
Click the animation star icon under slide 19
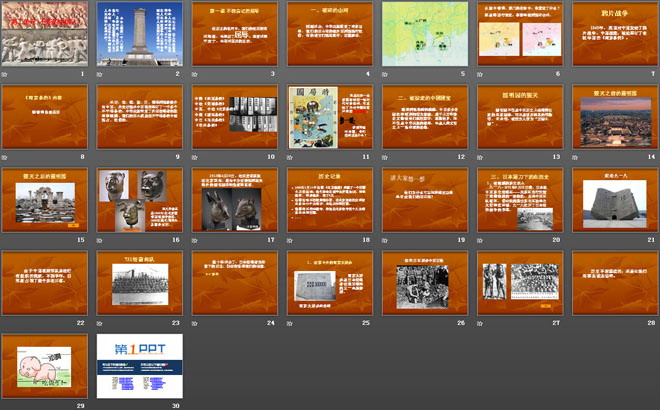tap(385, 240)
